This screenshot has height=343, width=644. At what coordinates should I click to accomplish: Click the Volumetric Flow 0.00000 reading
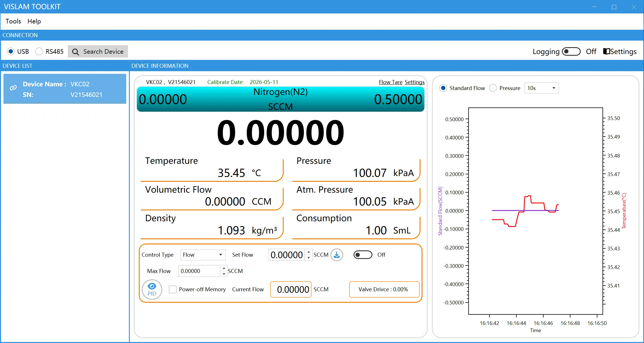(225, 202)
